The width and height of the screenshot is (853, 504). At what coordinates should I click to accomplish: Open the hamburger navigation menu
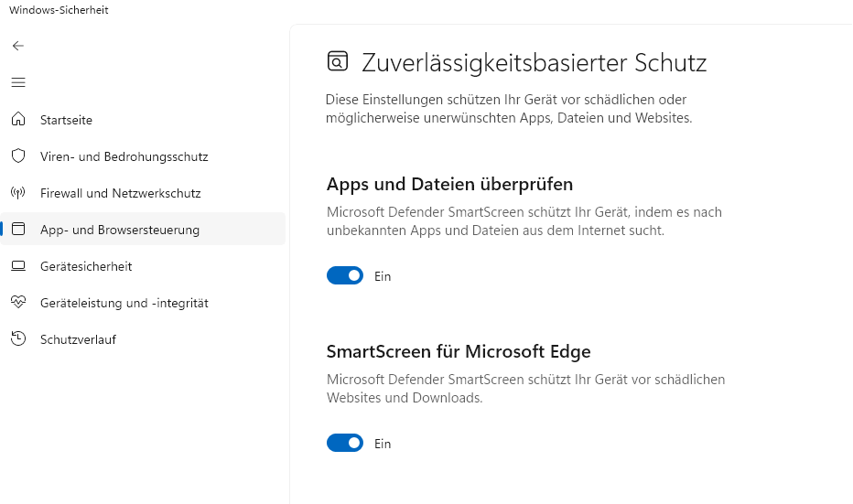click(18, 82)
